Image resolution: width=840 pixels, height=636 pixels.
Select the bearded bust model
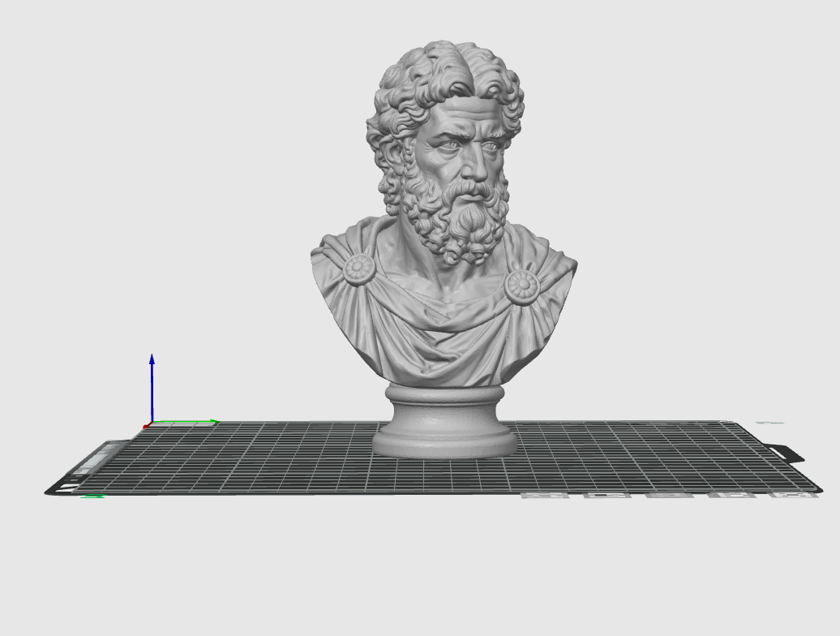444,249
